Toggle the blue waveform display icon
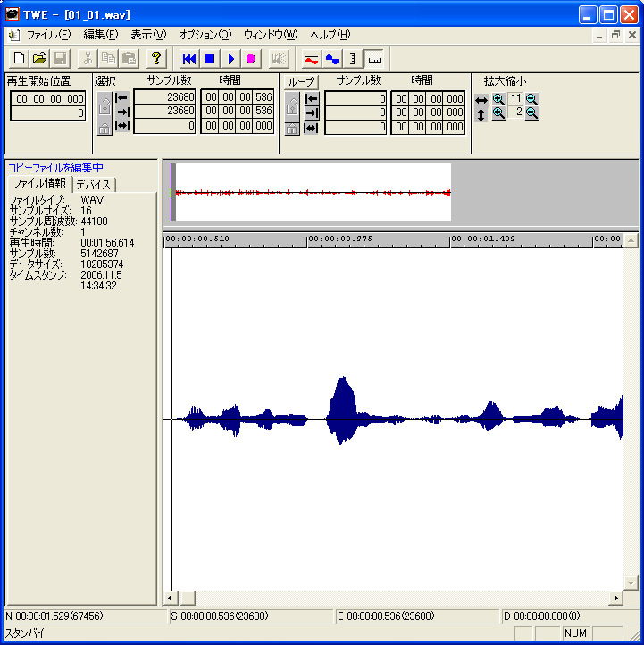 click(x=332, y=59)
